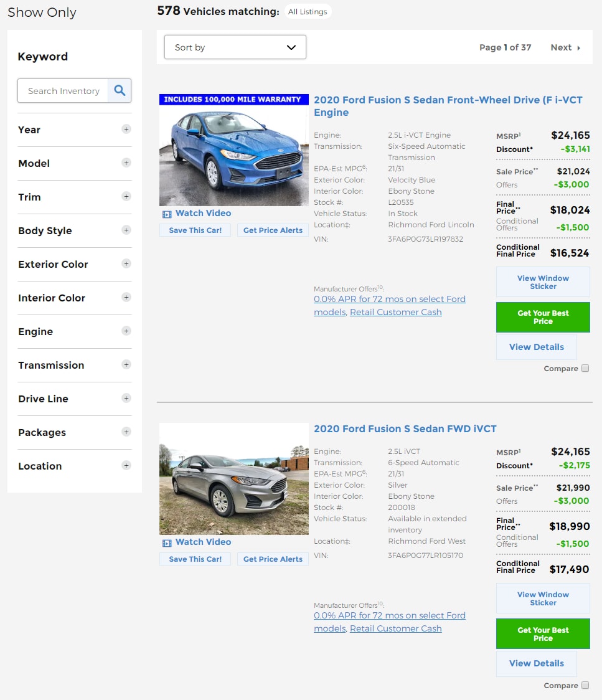The image size is (602, 700).
Task: Open the silver Ford Fusion photo
Action: coord(234,478)
